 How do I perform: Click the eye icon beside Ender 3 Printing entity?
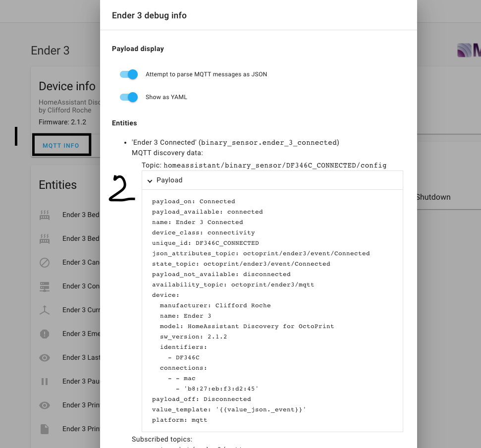44,405
